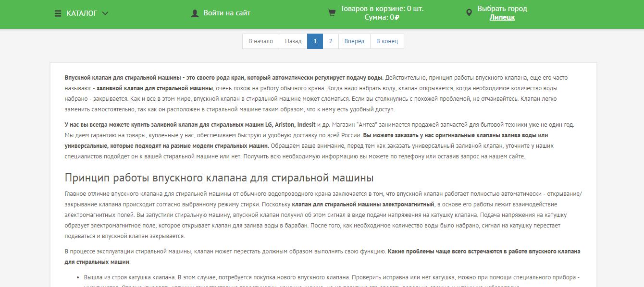Click the user silhouette login icon
The height and width of the screenshot is (287, 644).
tap(194, 13)
